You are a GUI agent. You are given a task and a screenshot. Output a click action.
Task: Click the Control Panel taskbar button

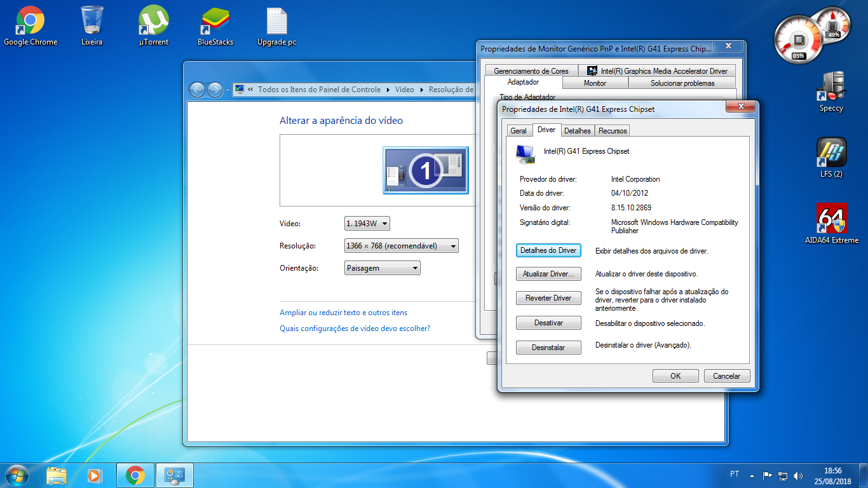(x=174, y=475)
